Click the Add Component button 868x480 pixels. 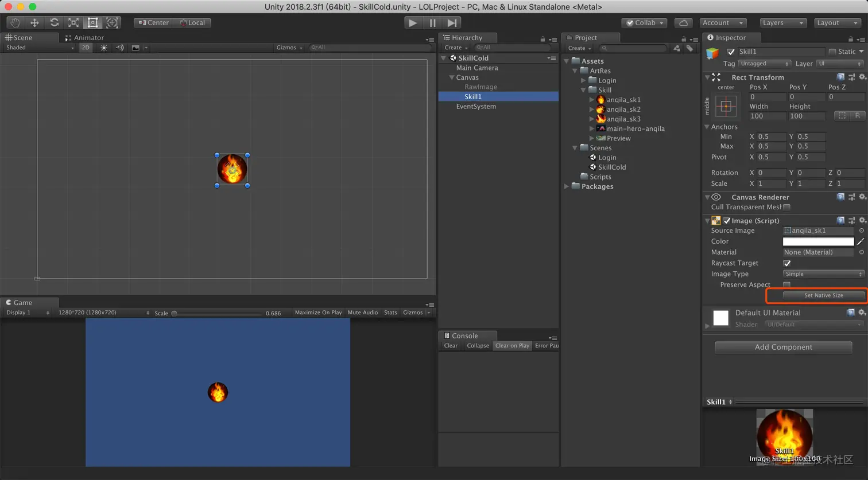tap(783, 347)
